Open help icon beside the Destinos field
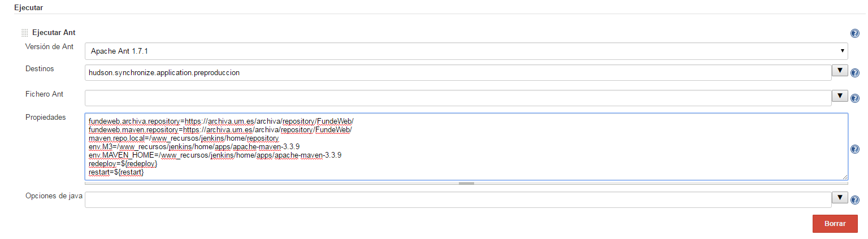This screenshot has height=239, width=868. click(854, 73)
